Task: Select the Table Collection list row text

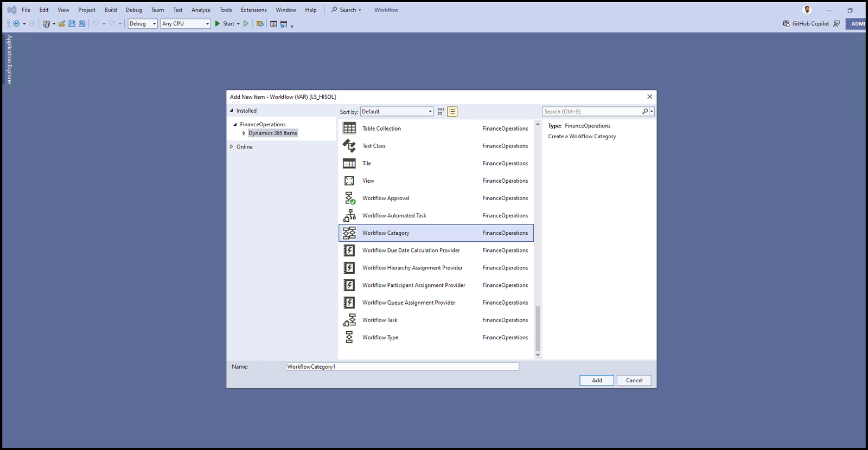Action: click(381, 128)
